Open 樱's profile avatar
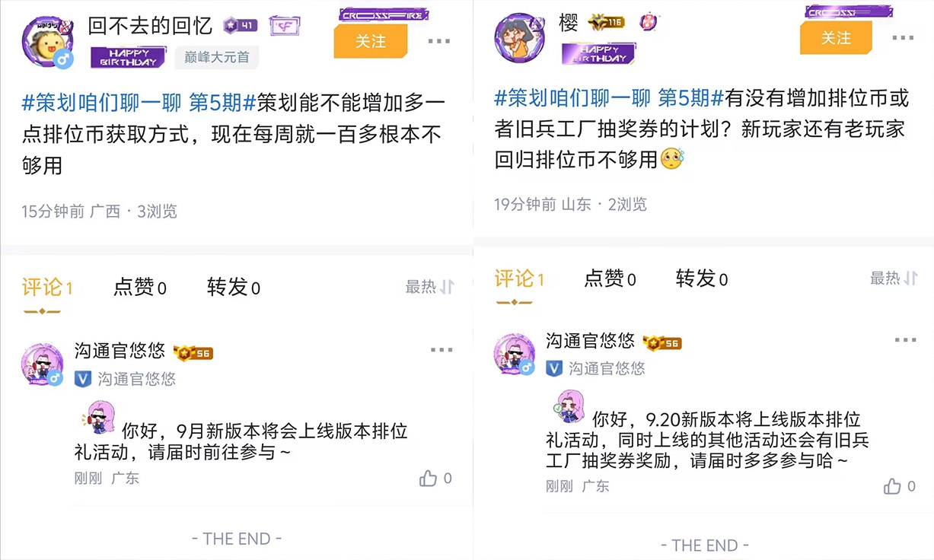The width and height of the screenshot is (934, 560). tap(519, 37)
